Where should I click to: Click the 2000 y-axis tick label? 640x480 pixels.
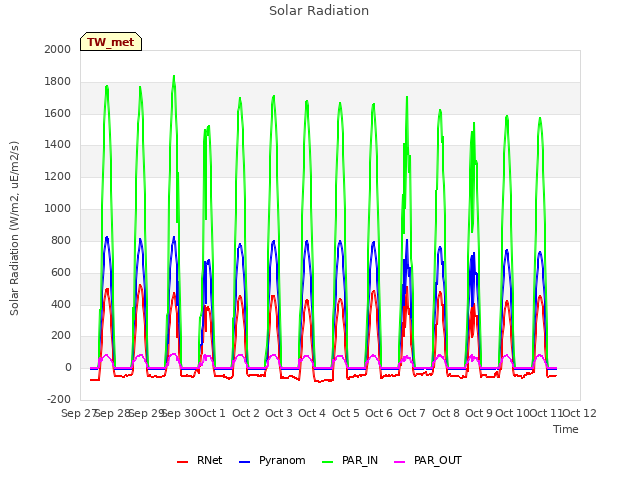click(58, 49)
